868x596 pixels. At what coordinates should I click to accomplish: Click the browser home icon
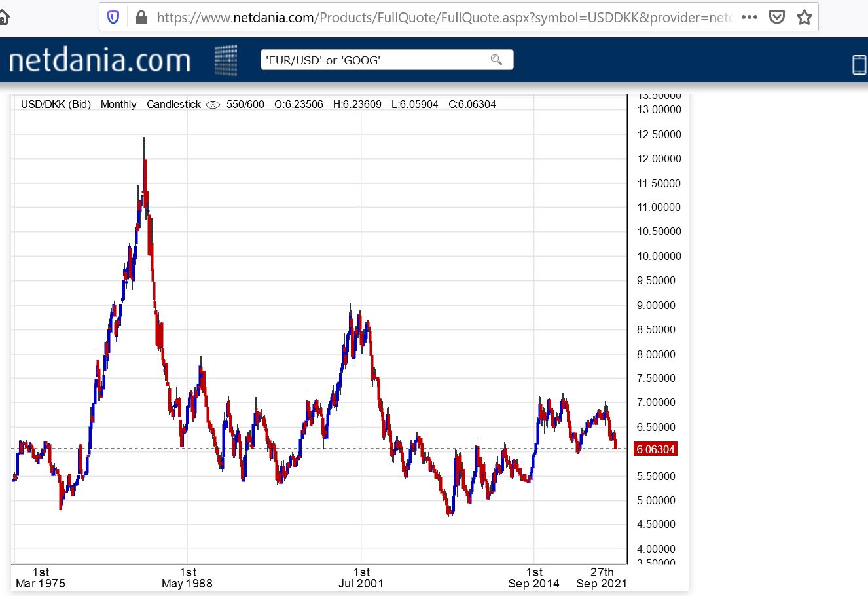4,17
